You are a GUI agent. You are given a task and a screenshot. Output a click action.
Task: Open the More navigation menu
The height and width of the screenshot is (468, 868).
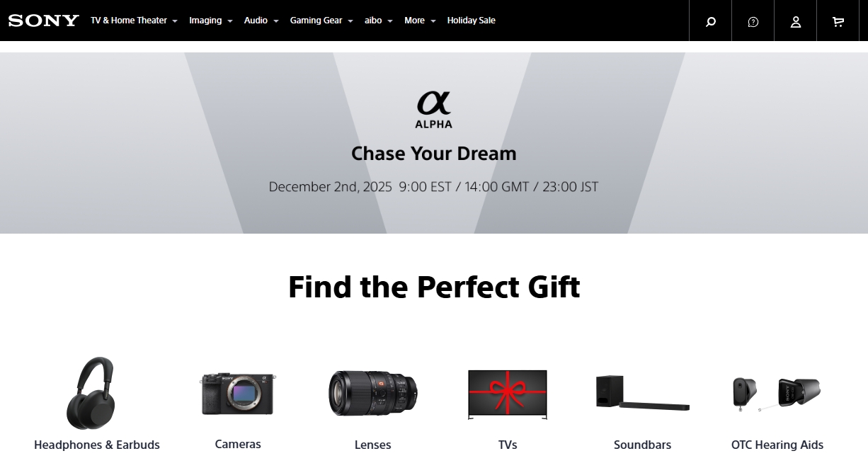[x=420, y=21]
